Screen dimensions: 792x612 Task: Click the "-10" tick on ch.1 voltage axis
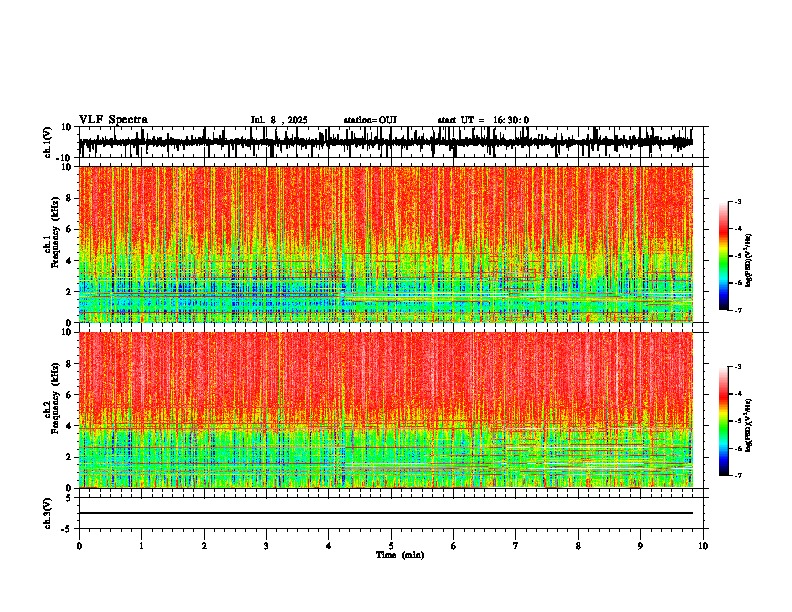65,158
